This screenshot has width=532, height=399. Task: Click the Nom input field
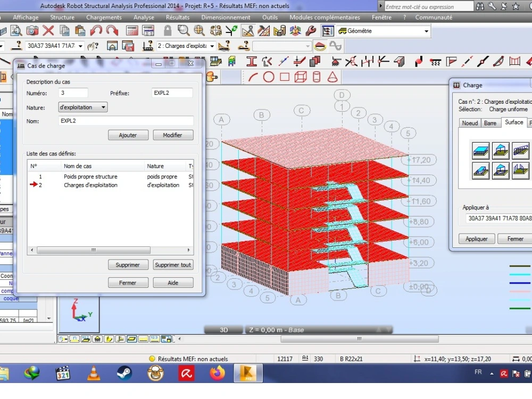click(127, 120)
